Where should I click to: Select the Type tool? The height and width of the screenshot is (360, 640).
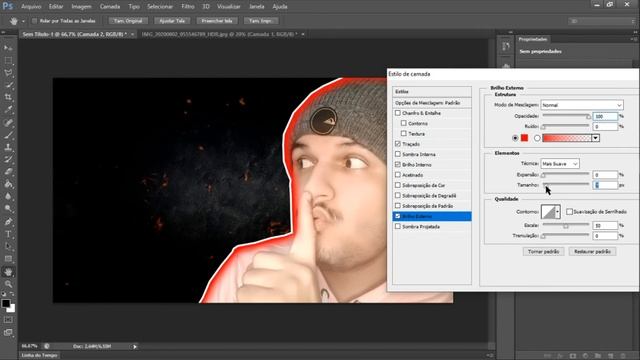pyautogui.click(x=8, y=234)
